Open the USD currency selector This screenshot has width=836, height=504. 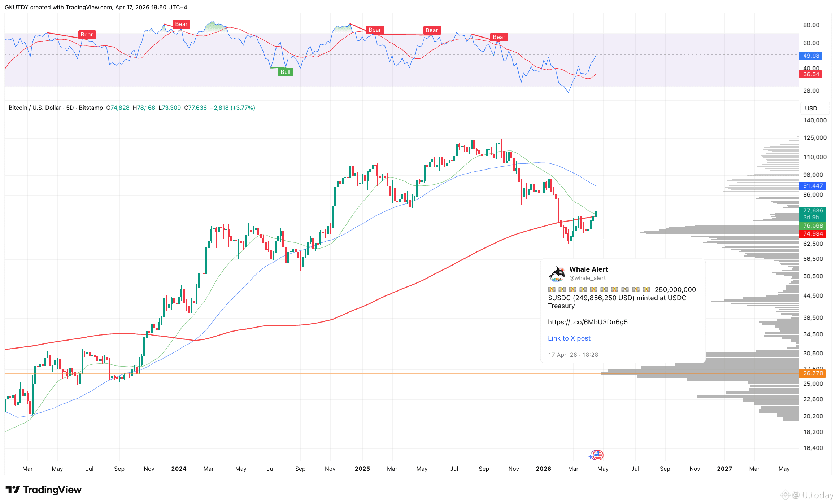(x=810, y=108)
